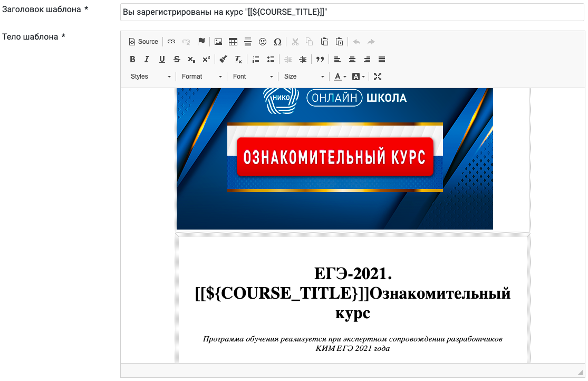This screenshot has width=588, height=381.
Task: Open the Font Size dropdown
Action: pos(304,77)
